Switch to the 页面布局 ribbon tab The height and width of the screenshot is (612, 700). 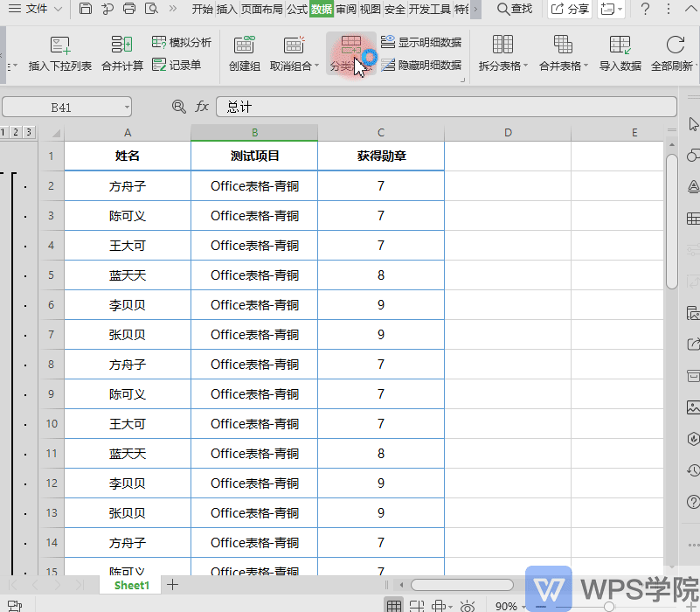click(262, 9)
